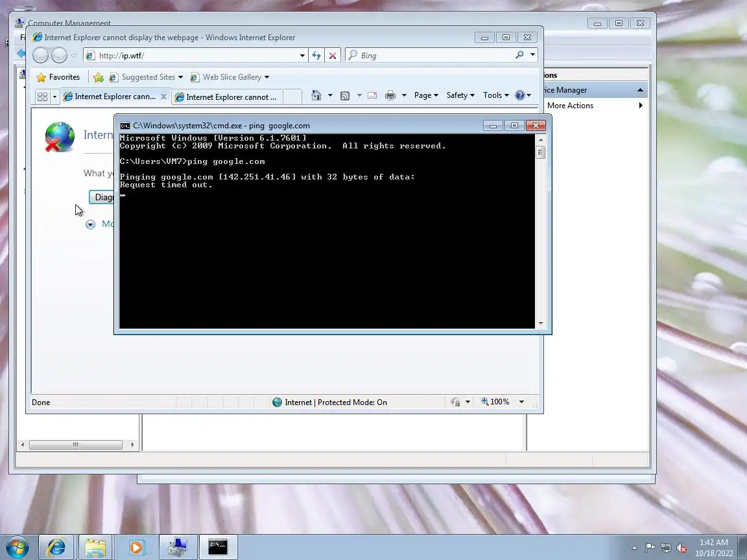Viewport: 747px width, 560px height.
Task: Open the Print options dropdown arrow
Action: [404, 95]
